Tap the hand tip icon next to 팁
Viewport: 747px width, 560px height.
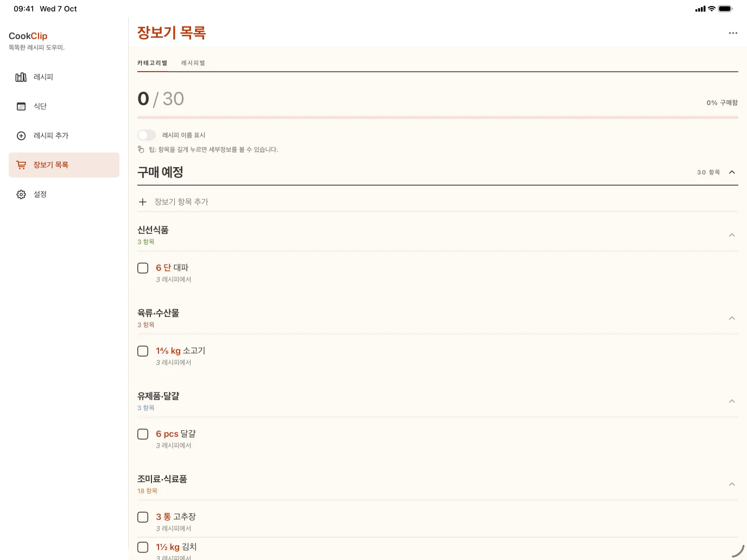(141, 149)
